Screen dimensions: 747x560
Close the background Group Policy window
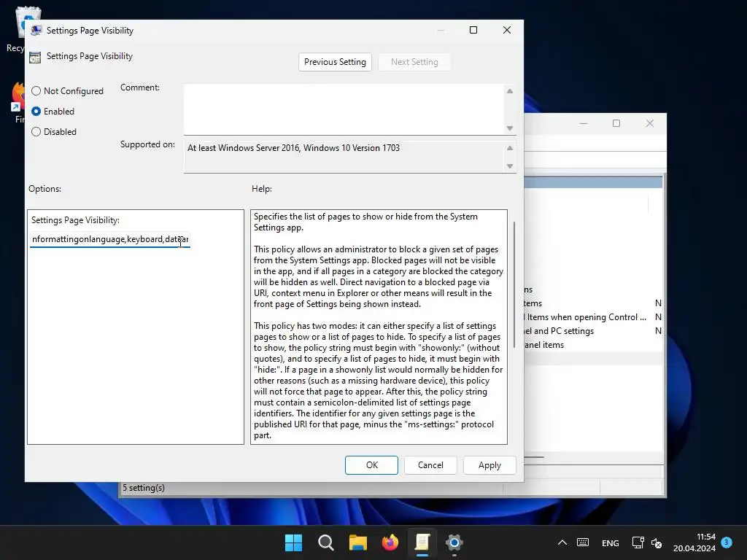[649, 123]
